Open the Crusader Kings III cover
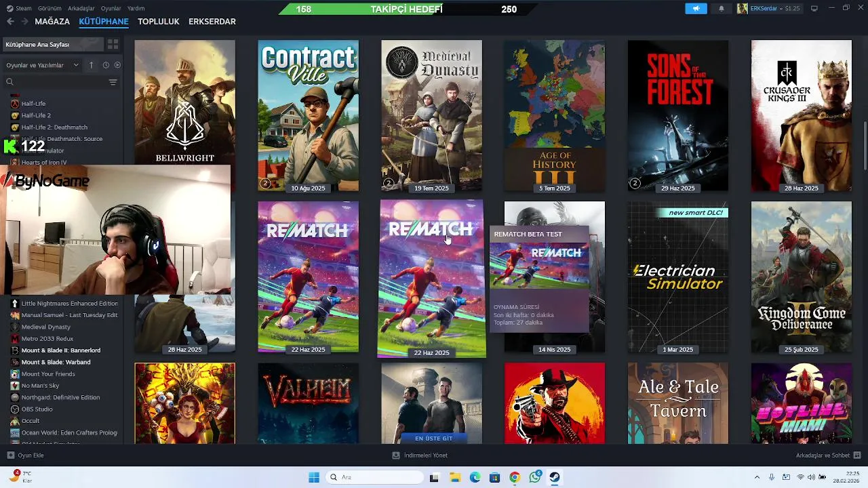Image resolution: width=868 pixels, height=488 pixels. coord(802,116)
